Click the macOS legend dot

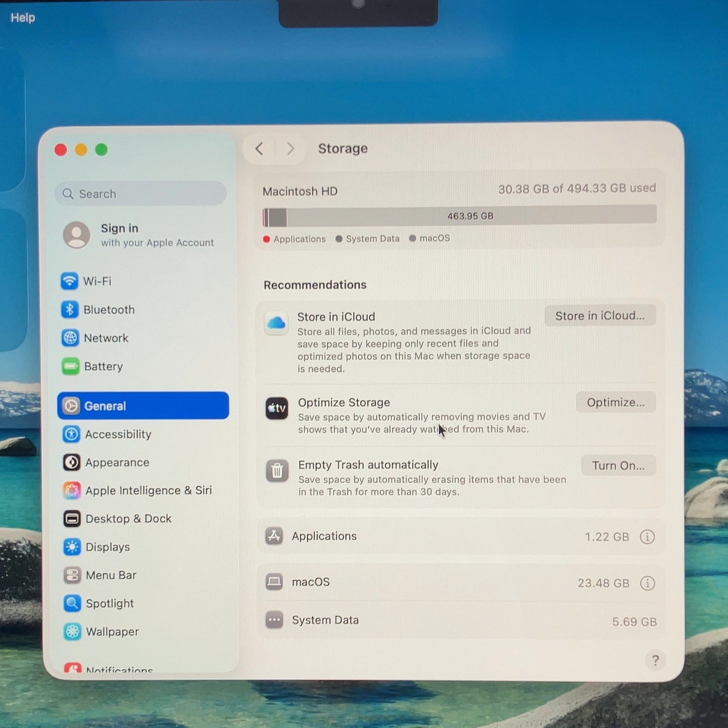coord(413,238)
